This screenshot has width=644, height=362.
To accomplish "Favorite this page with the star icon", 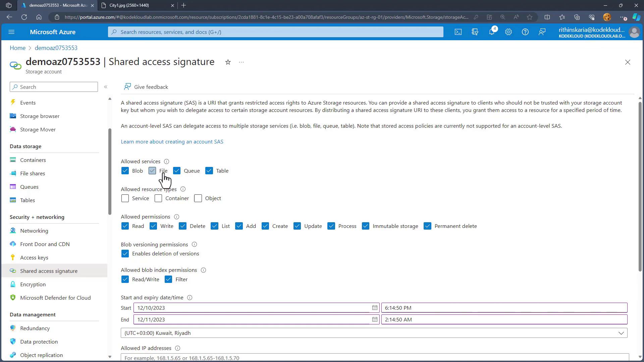I will pos(228,62).
